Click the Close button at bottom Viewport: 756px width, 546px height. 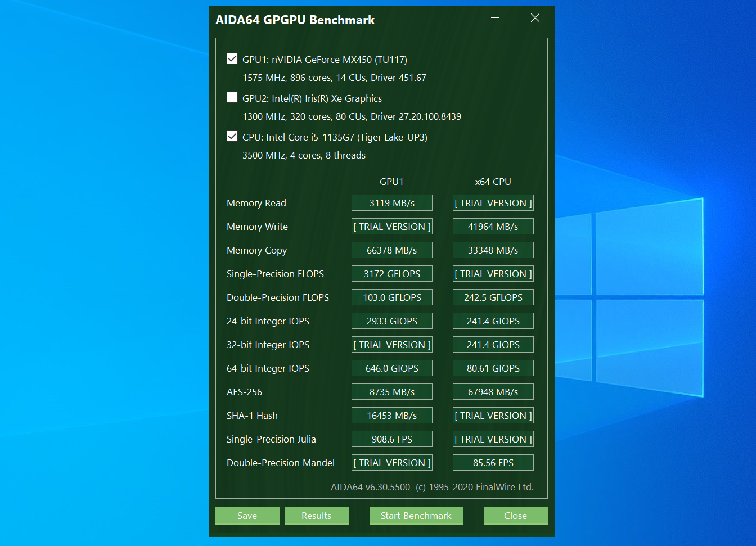tap(516, 516)
